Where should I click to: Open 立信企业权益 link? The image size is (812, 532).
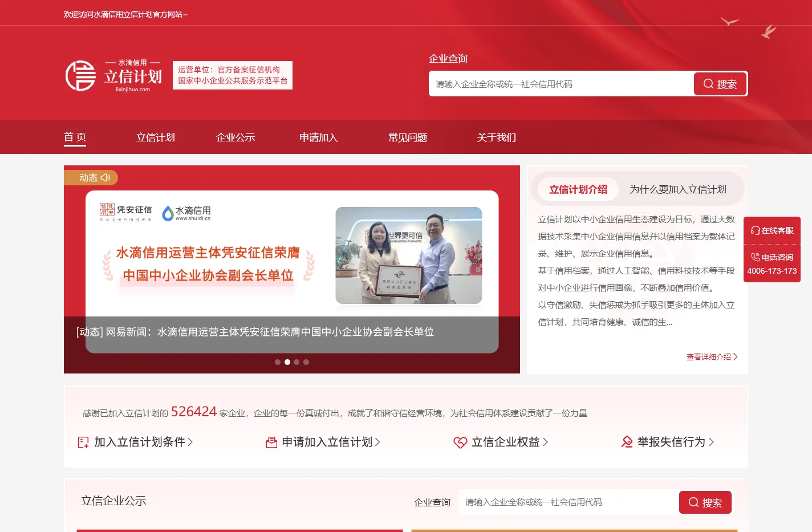click(506, 442)
